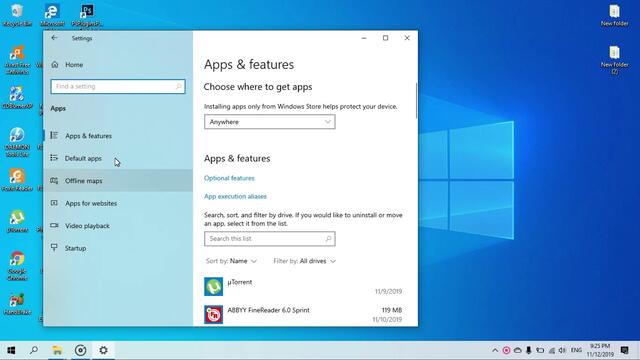
Task: Click the Video playback camera icon
Action: coord(54,225)
